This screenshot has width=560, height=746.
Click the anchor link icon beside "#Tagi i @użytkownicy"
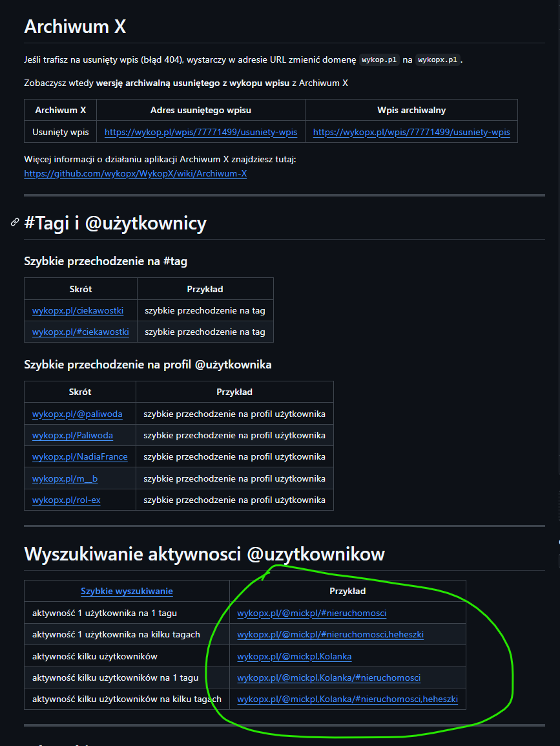point(14,223)
